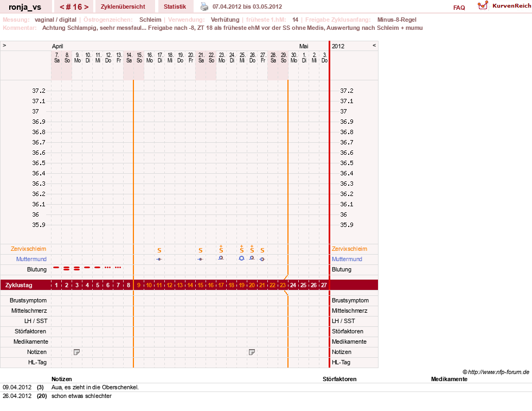532x411 pixels.
Task: Open the Statistik tab
Action: click(x=175, y=7)
